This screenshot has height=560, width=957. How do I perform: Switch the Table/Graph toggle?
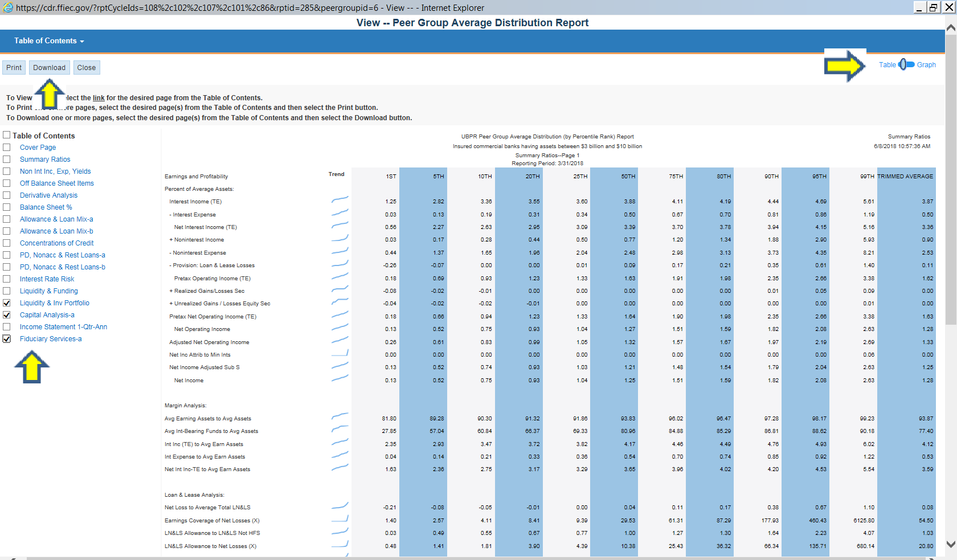(906, 65)
